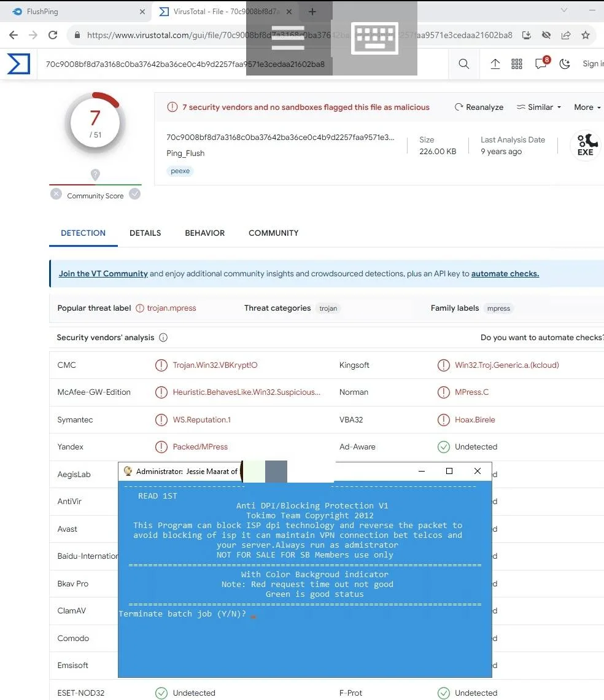
Task: Vote harmless with Community Score check icon
Action: click(x=135, y=194)
